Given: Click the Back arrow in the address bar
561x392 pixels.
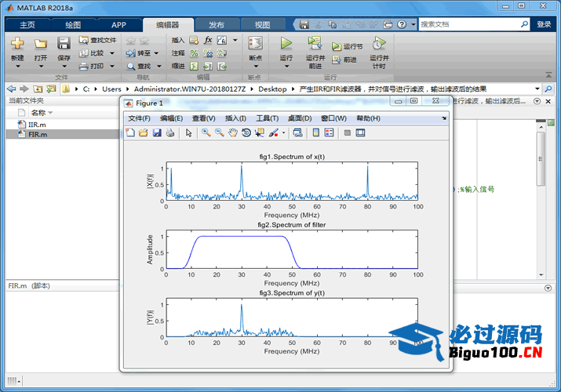Looking at the screenshot, I should [12, 89].
